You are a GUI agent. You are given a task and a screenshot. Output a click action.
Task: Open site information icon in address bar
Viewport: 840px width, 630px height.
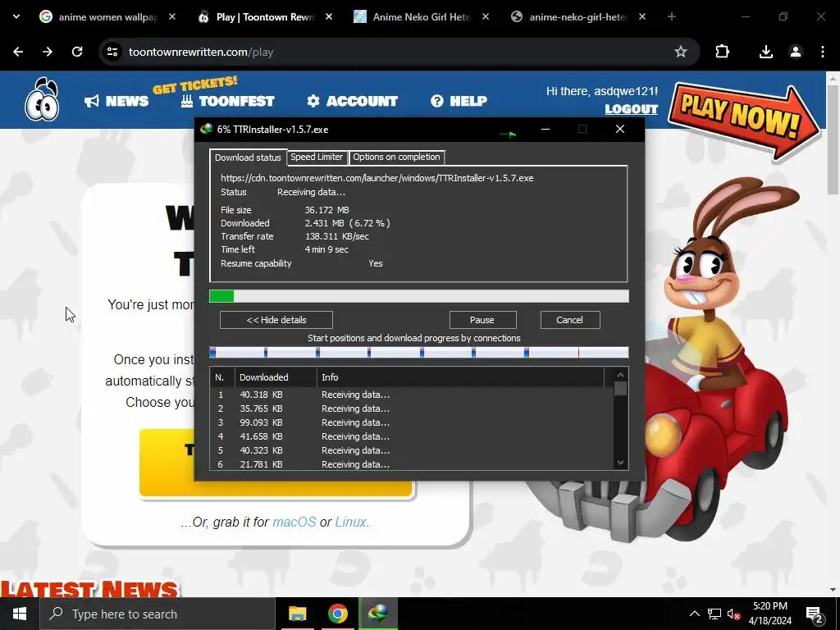pos(112,52)
